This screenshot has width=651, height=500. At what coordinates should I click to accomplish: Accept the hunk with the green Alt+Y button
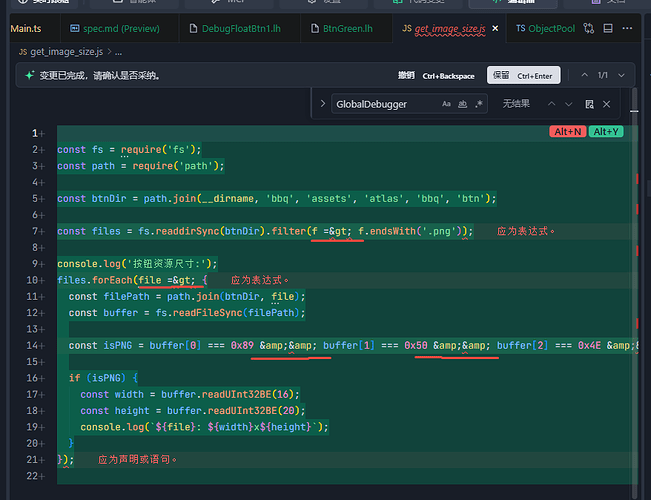[606, 131]
